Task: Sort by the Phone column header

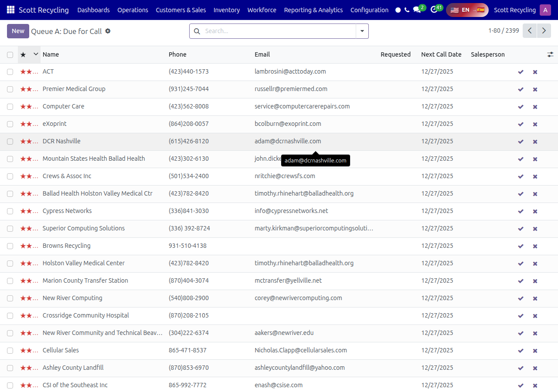Action: [x=177, y=54]
